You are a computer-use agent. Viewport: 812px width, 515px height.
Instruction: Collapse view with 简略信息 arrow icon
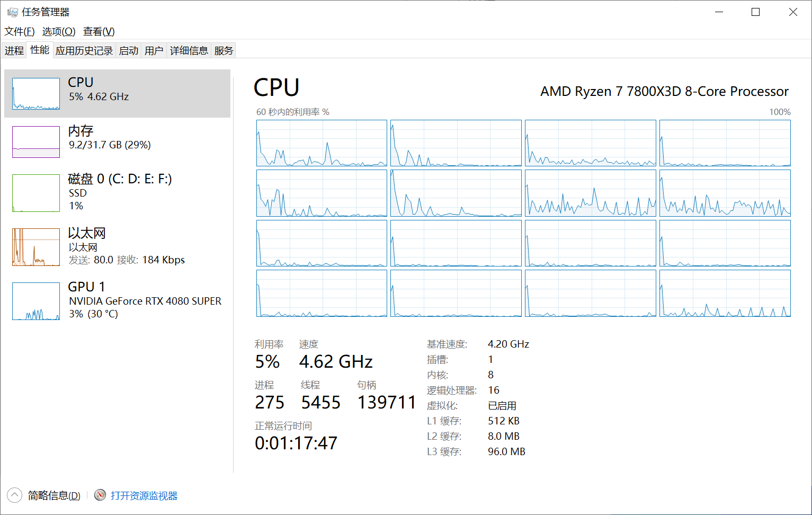14,495
